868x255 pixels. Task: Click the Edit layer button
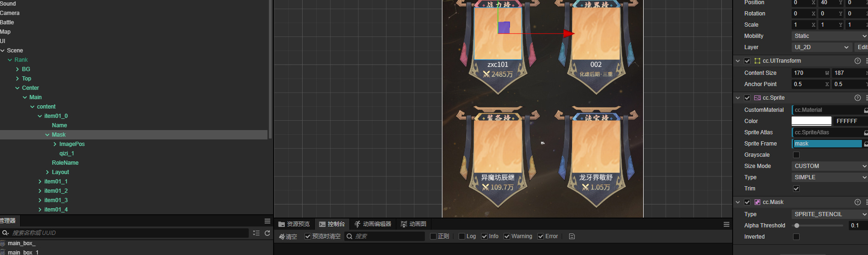pyautogui.click(x=861, y=47)
